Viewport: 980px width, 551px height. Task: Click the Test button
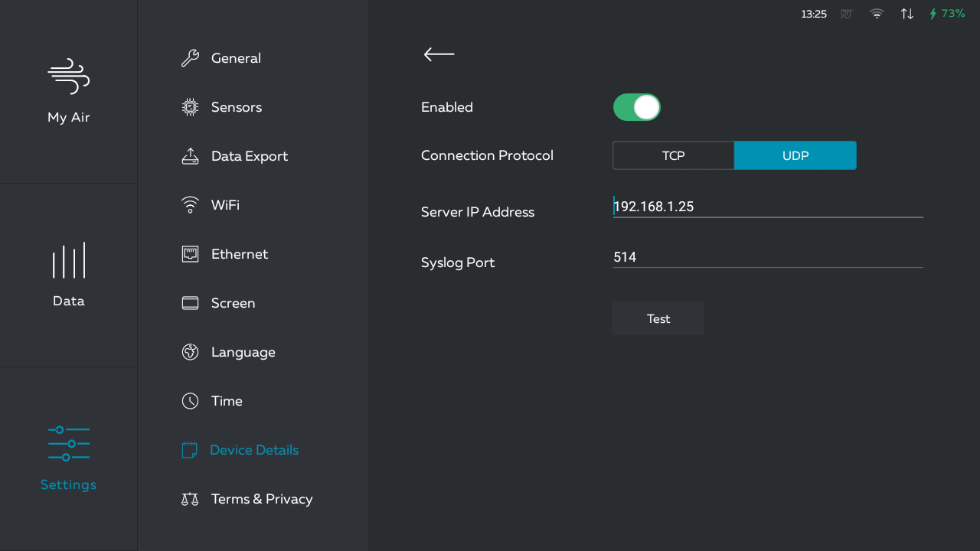coord(658,319)
